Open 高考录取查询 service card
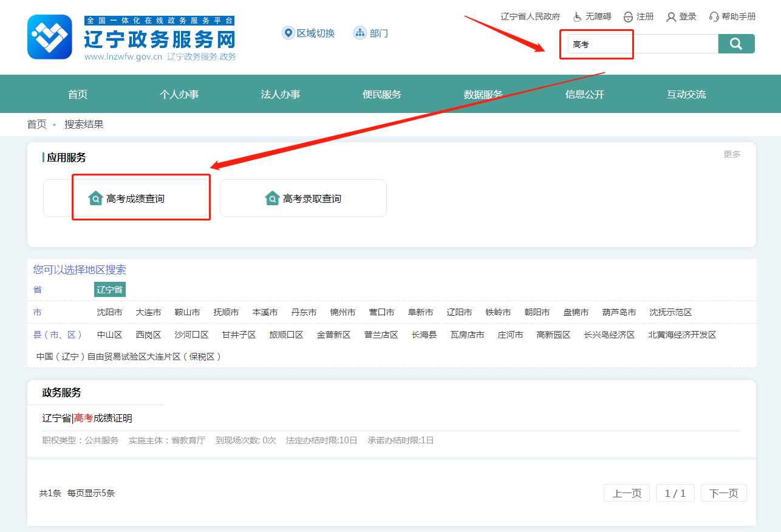781x532 pixels. (303, 199)
